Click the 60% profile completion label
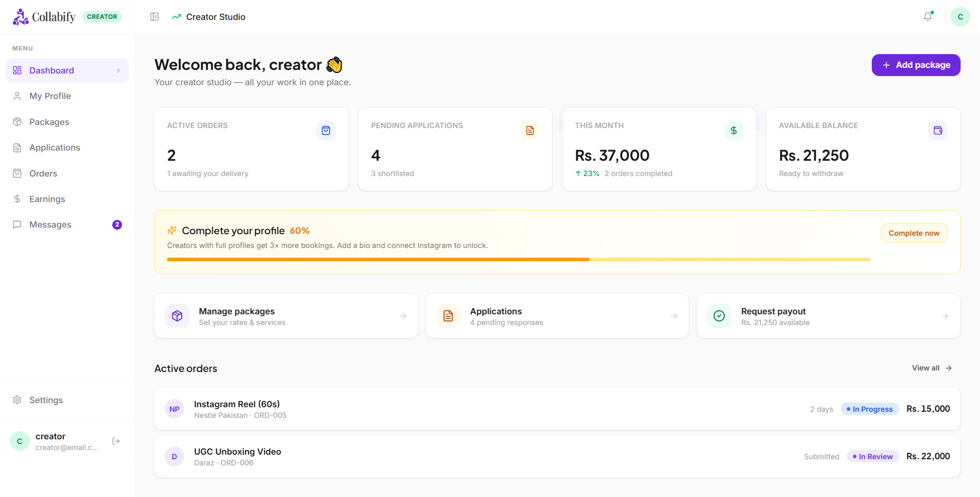 point(300,231)
